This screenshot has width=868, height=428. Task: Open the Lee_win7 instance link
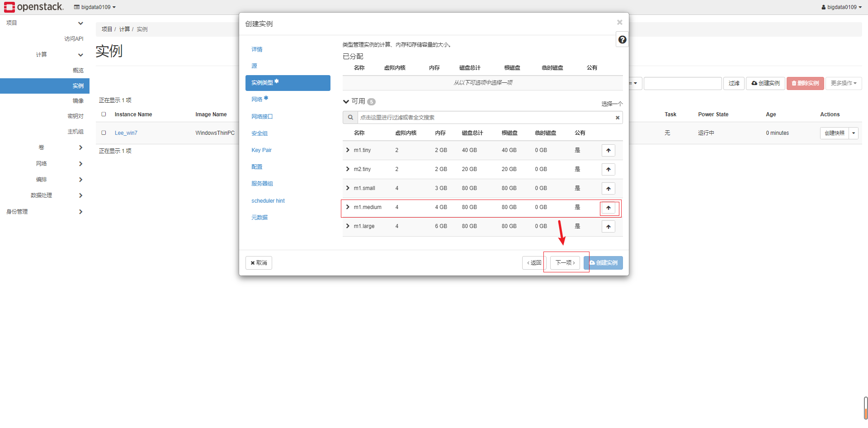[x=126, y=133]
